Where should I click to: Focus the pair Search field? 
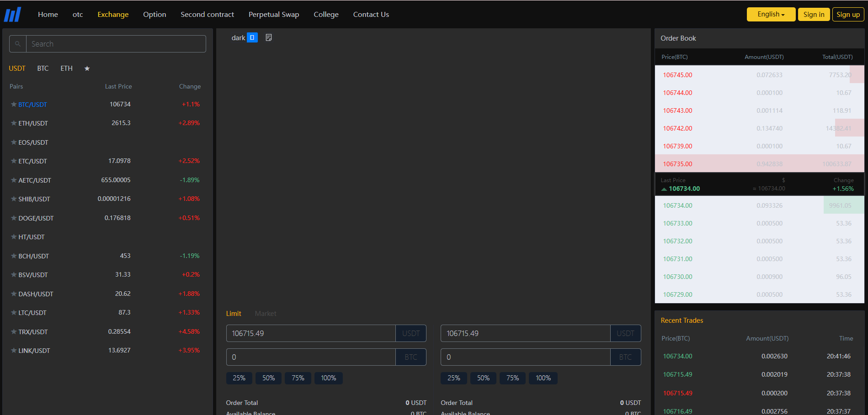116,44
